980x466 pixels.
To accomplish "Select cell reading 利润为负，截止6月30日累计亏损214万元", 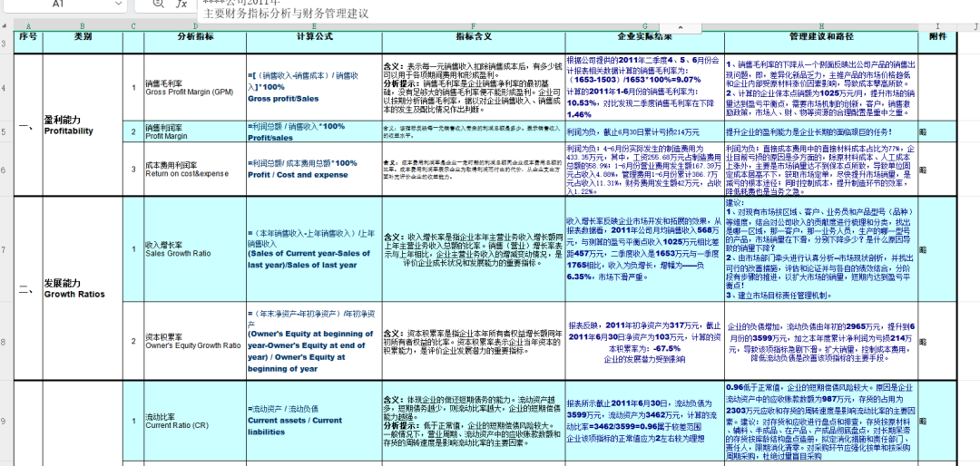I will coord(644,131).
